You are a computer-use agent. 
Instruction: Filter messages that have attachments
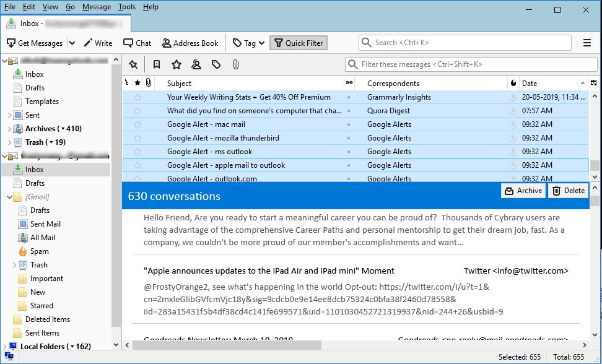click(236, 64)
